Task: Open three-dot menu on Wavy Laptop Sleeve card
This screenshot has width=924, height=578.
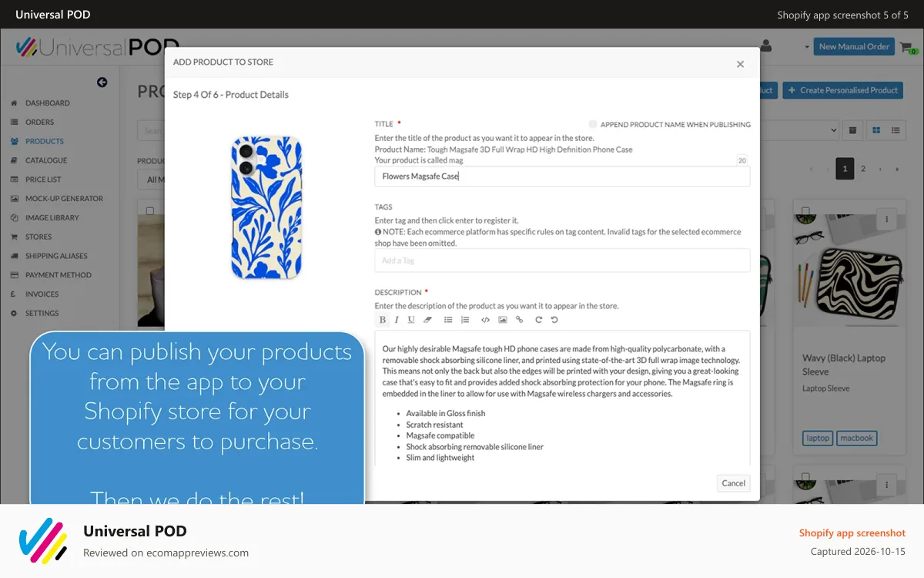Action: tap(887, 220)
